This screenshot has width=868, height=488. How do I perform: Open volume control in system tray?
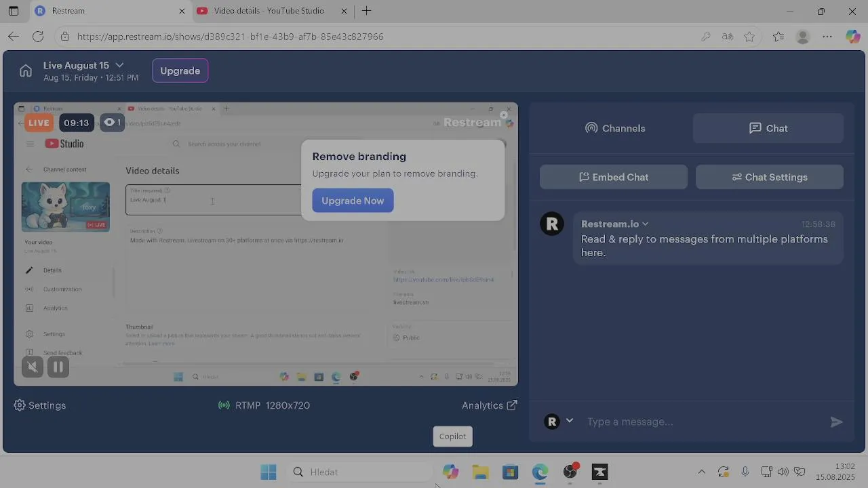pos(783,472)
